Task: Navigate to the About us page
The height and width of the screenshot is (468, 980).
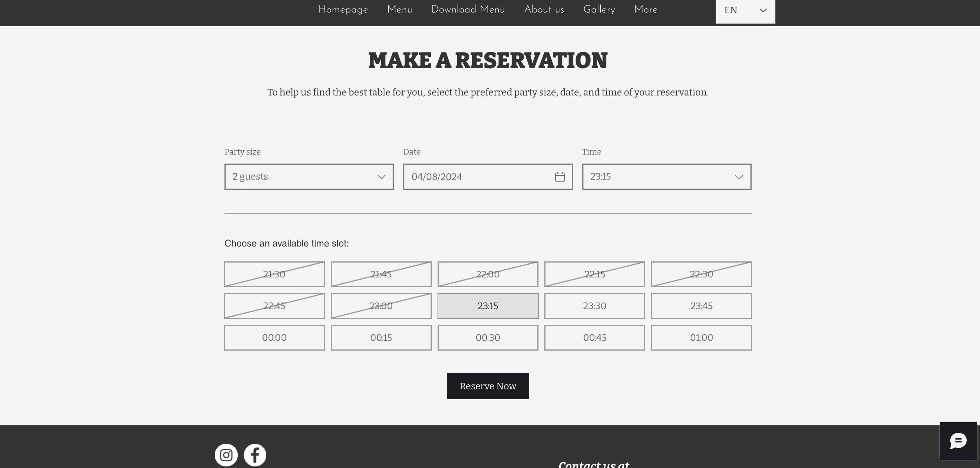Action: click(544, 9)
